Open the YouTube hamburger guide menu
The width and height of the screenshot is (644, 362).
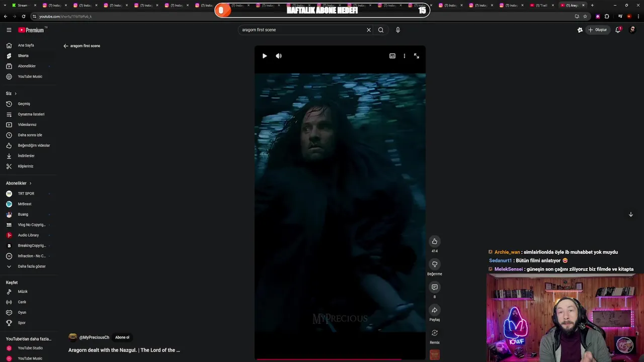point(9,30)
